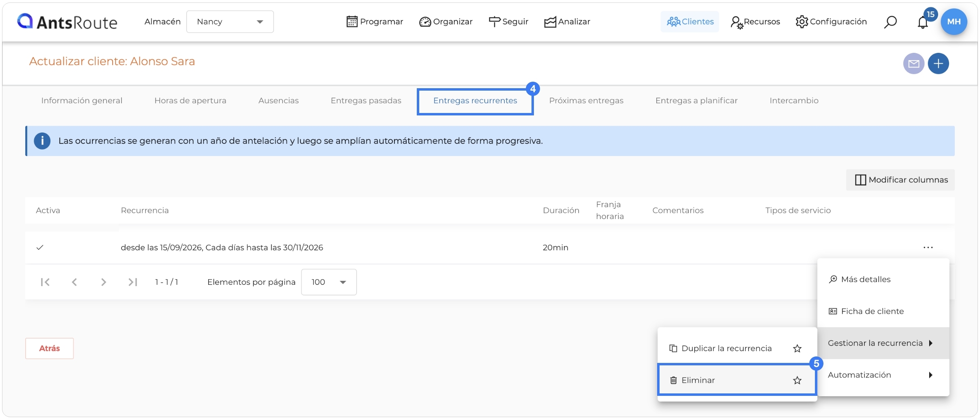Switch to Entregas pasadas tab
This screenshot has width=980, height=419.
pos(366,101)
